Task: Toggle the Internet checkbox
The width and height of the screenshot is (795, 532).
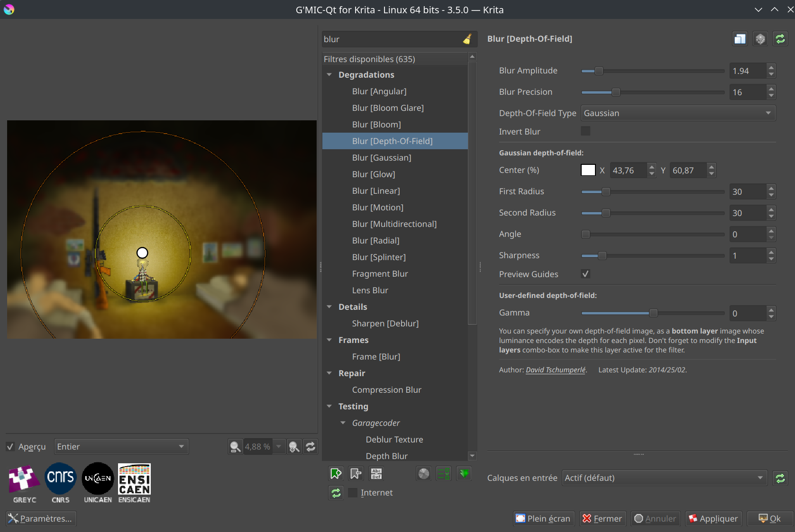Action: (x=353, y=493)
